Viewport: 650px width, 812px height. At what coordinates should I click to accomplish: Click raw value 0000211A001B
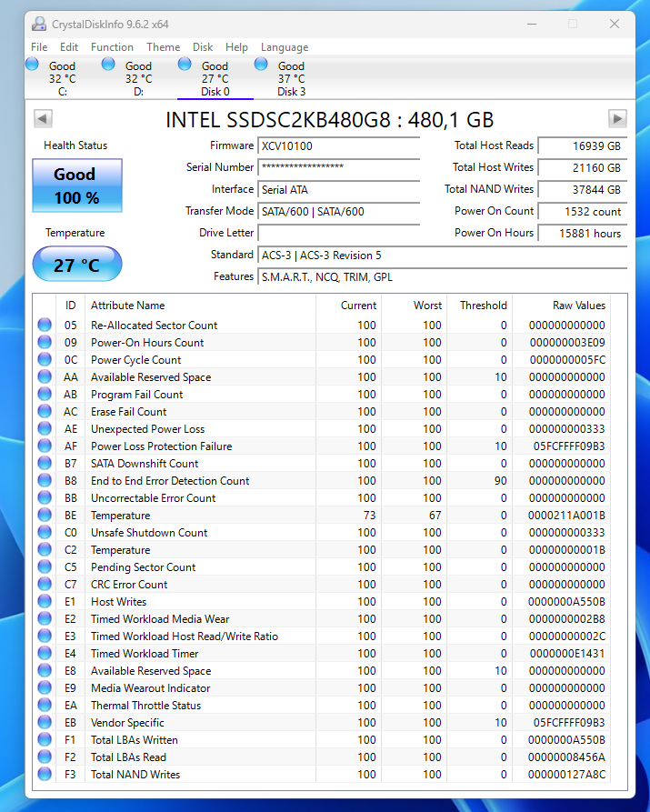point(566,516)
